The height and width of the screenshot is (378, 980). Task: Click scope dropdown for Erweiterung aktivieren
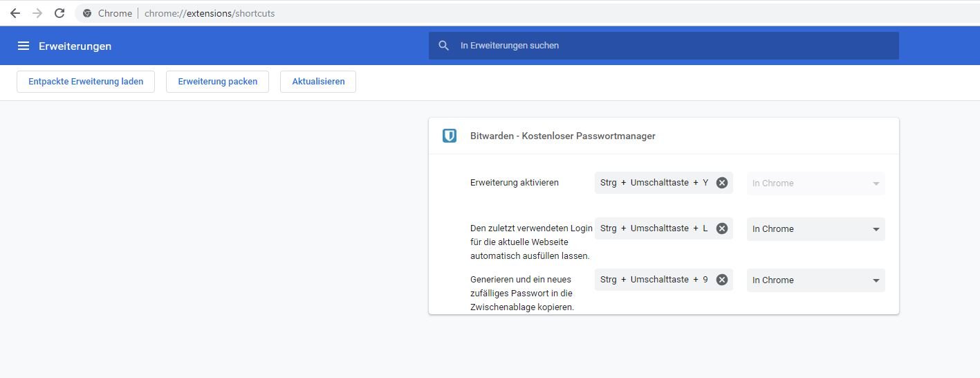(815, 183)
